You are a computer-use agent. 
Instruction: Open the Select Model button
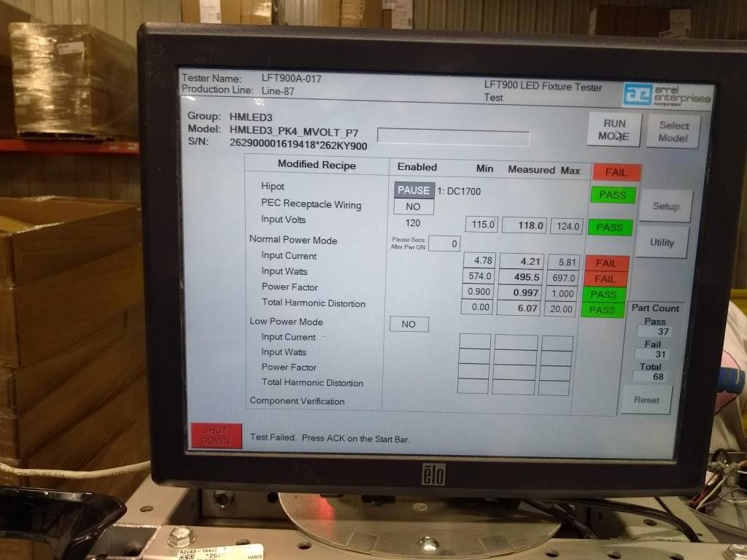[673, 131]
